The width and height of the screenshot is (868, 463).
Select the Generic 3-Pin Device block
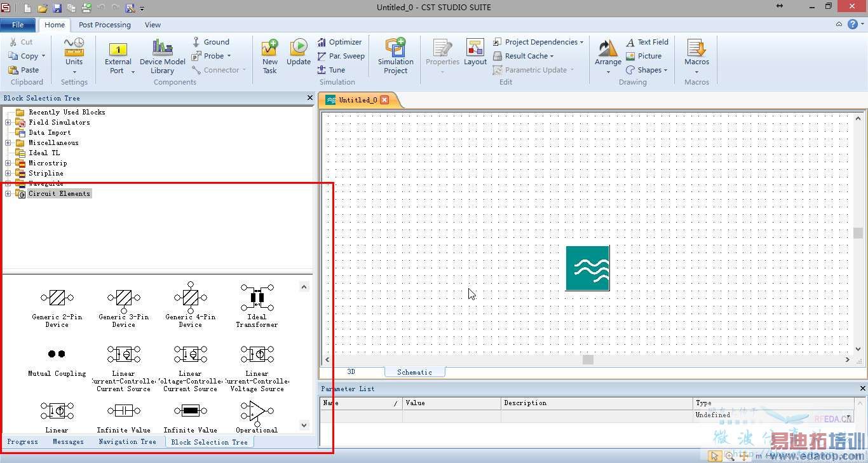123,306
